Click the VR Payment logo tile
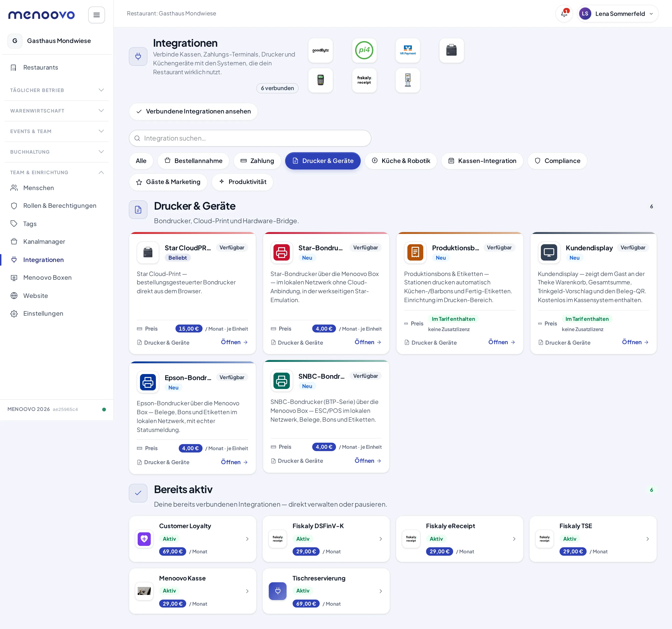The image size is (672, 629). [408, 50]
